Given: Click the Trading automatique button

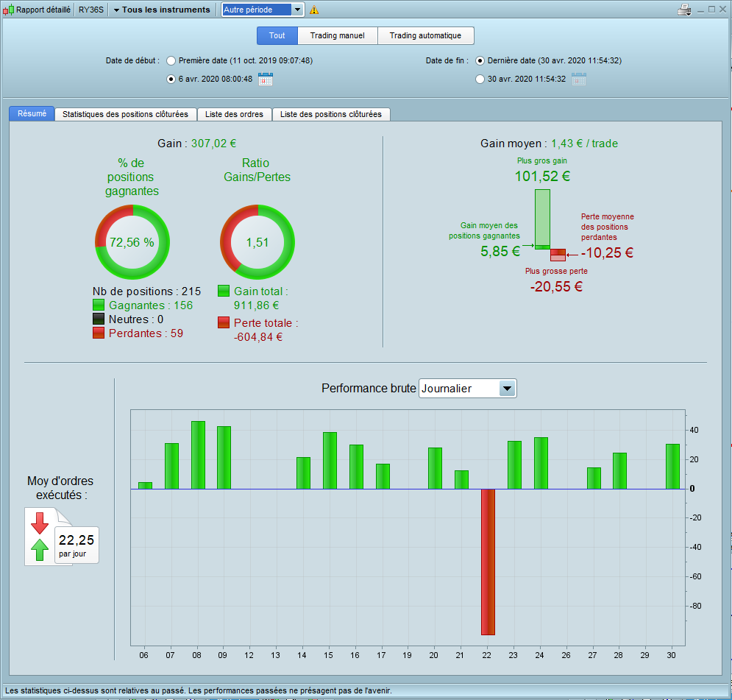Looking at the screenshot, I should [x=425, y=35].
